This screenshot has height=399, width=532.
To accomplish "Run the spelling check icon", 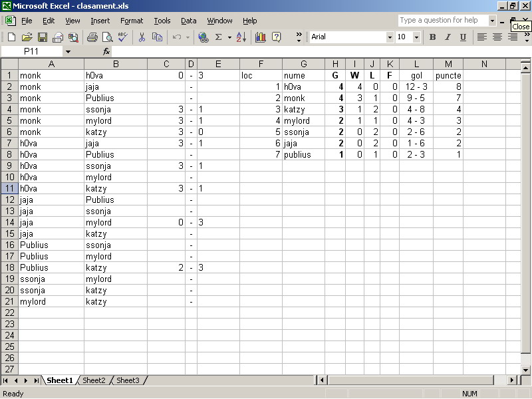I will [x=123, y=37].
